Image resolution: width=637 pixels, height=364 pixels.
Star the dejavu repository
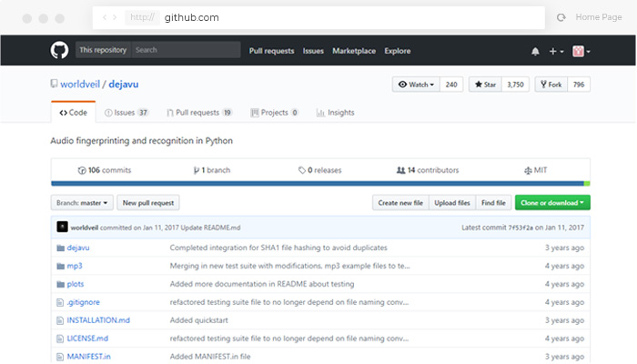click(485, 85)
